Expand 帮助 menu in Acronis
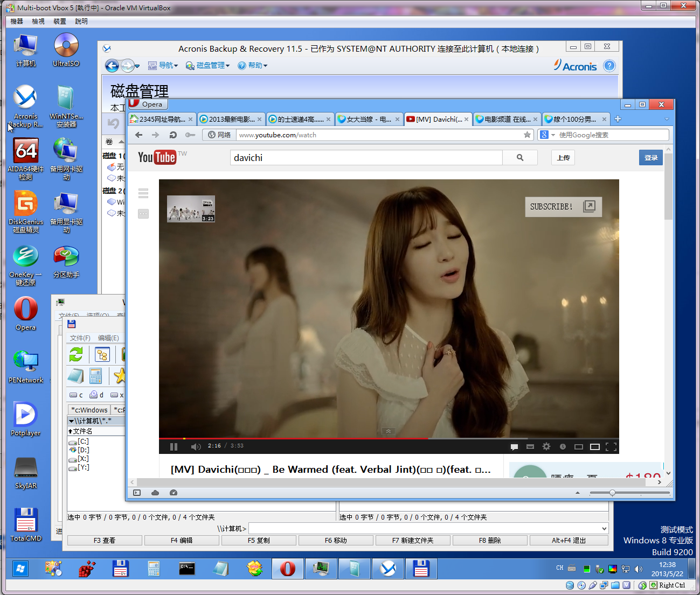Screen dimensions: 700x595 point(253,66)
